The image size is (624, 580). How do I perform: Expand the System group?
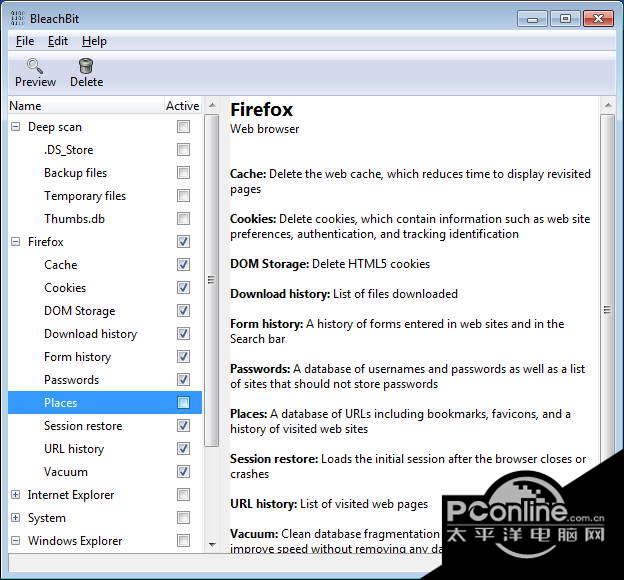[16, 518]
